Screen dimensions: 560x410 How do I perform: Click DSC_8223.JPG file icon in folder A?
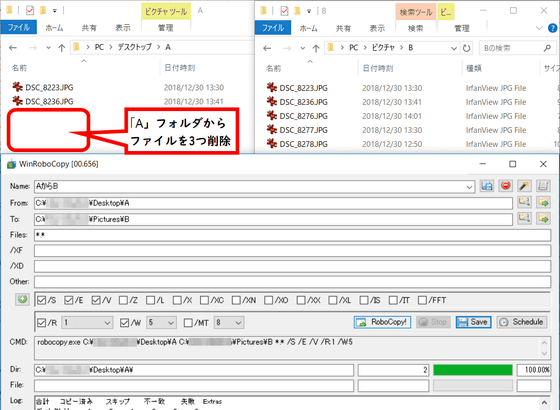[x=18, y=87]
